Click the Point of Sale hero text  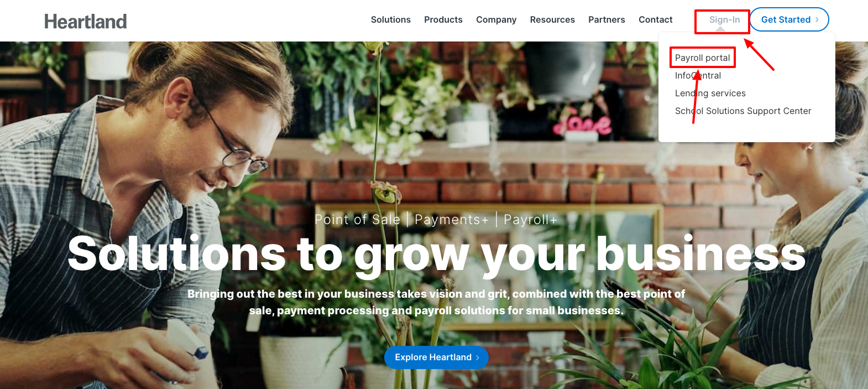pyautogui.click(x=357, y=220)
